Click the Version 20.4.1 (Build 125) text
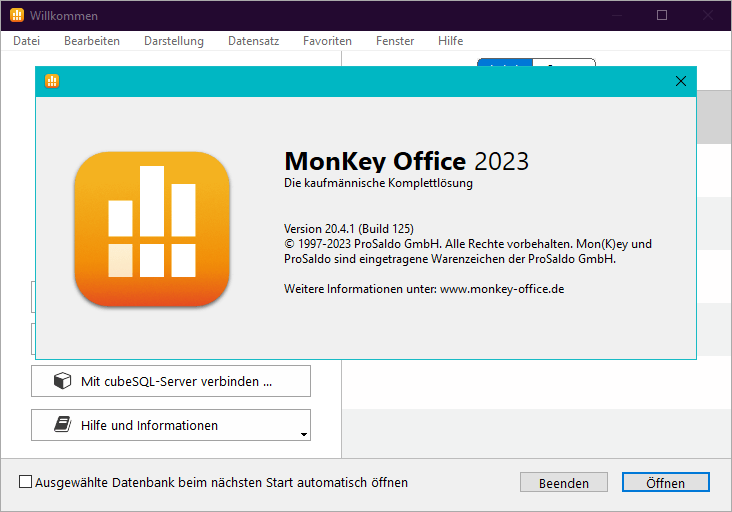 [x=349, y=229]
